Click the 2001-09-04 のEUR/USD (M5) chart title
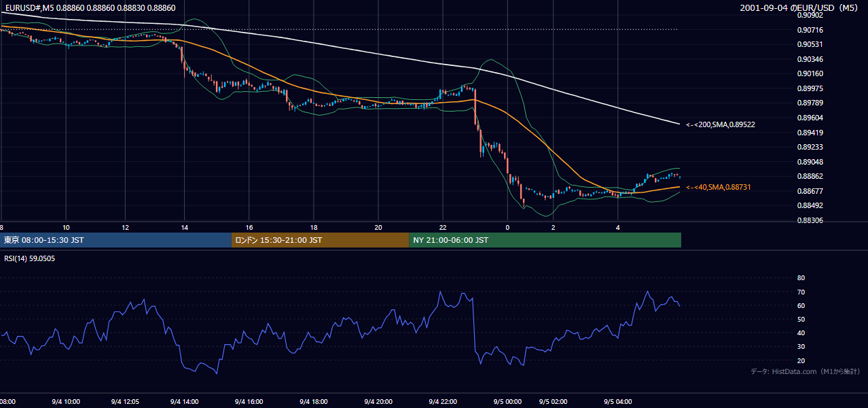Viewport: 868px width, 408px height. [801, 7]
